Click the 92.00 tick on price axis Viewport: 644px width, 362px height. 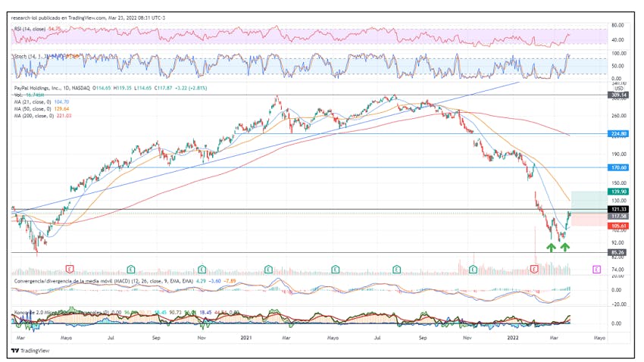pos(618,242)
